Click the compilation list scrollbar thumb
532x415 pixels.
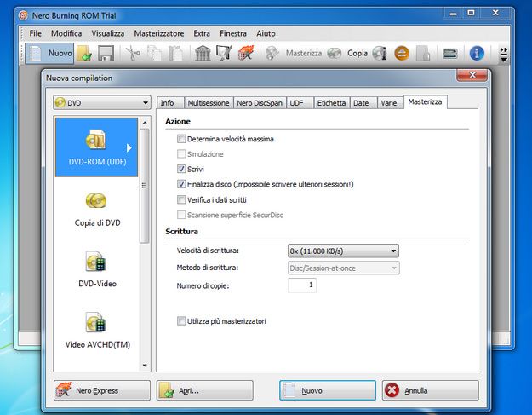(x=145, y=186)
